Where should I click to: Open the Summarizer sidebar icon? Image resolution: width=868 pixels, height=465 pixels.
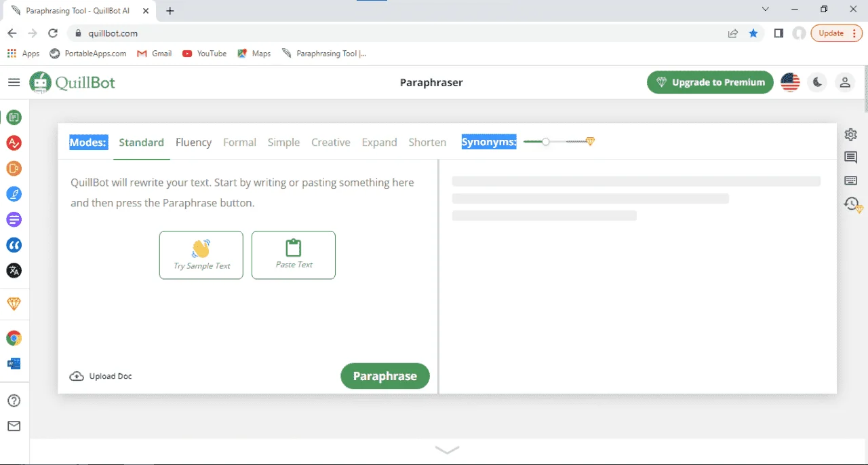(x=14, y=220)
